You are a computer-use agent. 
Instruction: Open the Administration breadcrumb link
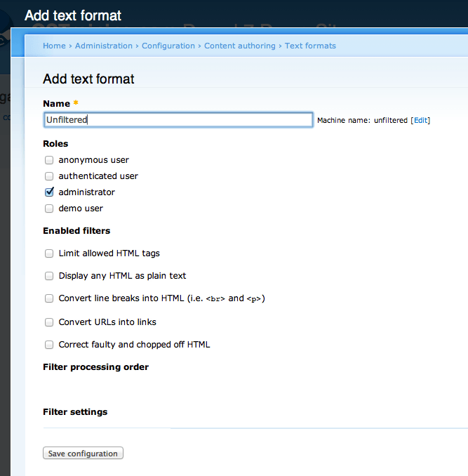tap(104, 46)
